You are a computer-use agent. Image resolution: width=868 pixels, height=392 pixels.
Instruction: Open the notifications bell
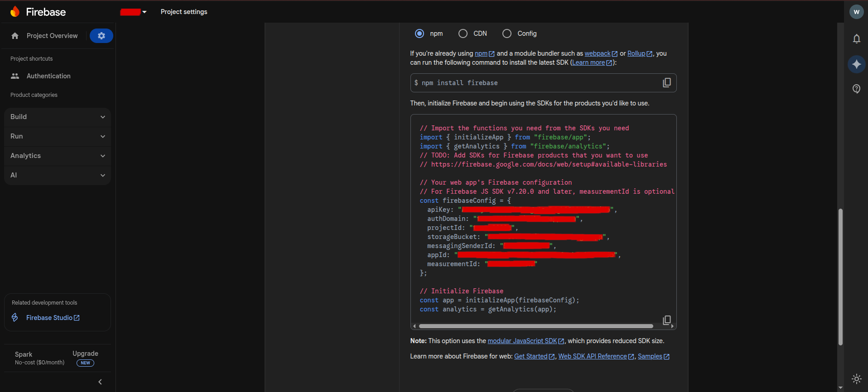[856, 39]
